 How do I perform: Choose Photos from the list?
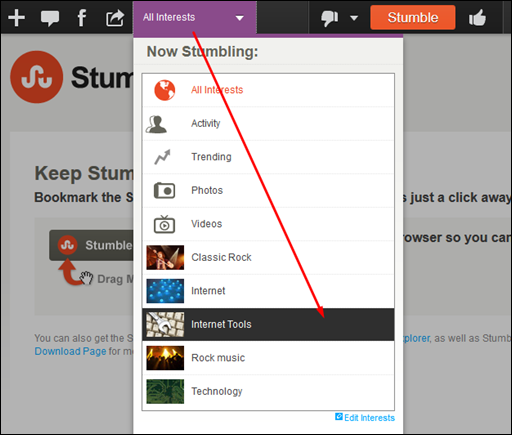click(268, 191)
